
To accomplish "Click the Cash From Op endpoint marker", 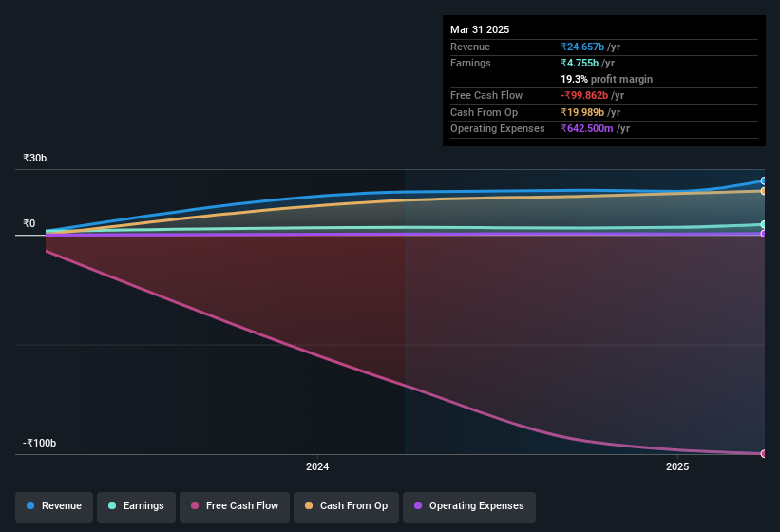I will coord(764,191).
